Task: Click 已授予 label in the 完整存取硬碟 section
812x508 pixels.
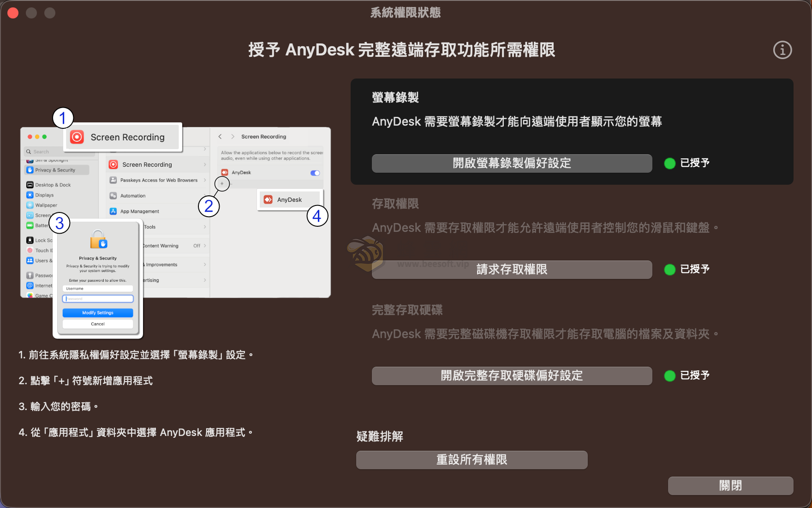Action: (x=695, y=375)
